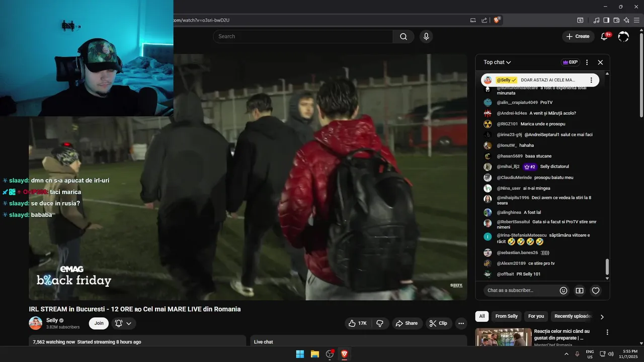The image size is (644, 362).
Task: Click the Reacția celor mici video title
Action: click(561, 335)
